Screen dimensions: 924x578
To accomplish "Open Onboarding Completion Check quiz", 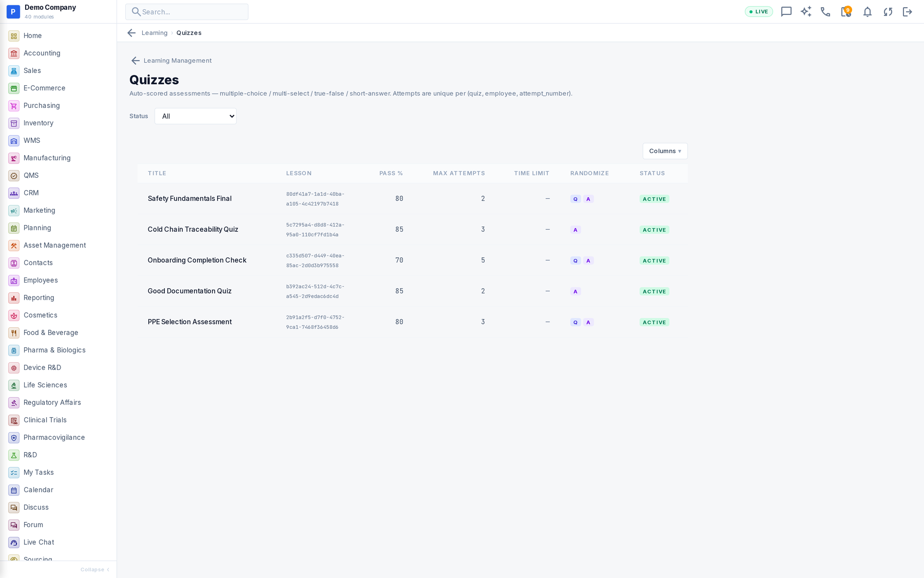I will click(x=197, y=260).
